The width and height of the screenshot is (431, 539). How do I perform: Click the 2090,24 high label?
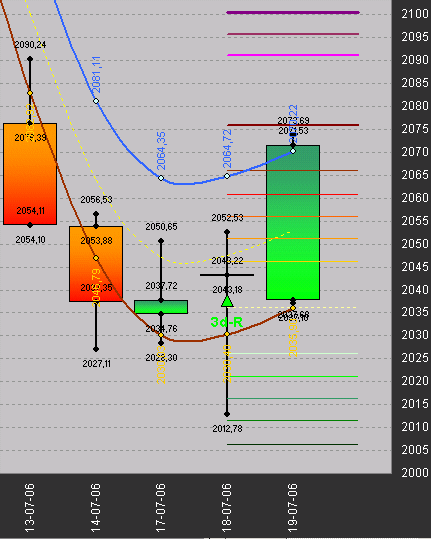[30, 45]
